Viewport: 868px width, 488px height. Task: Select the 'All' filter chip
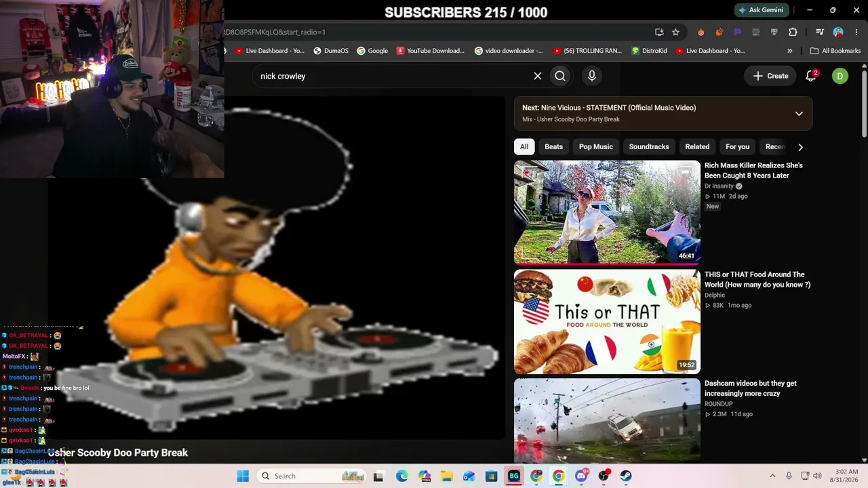pyautogui.click(x=524, y=147)
